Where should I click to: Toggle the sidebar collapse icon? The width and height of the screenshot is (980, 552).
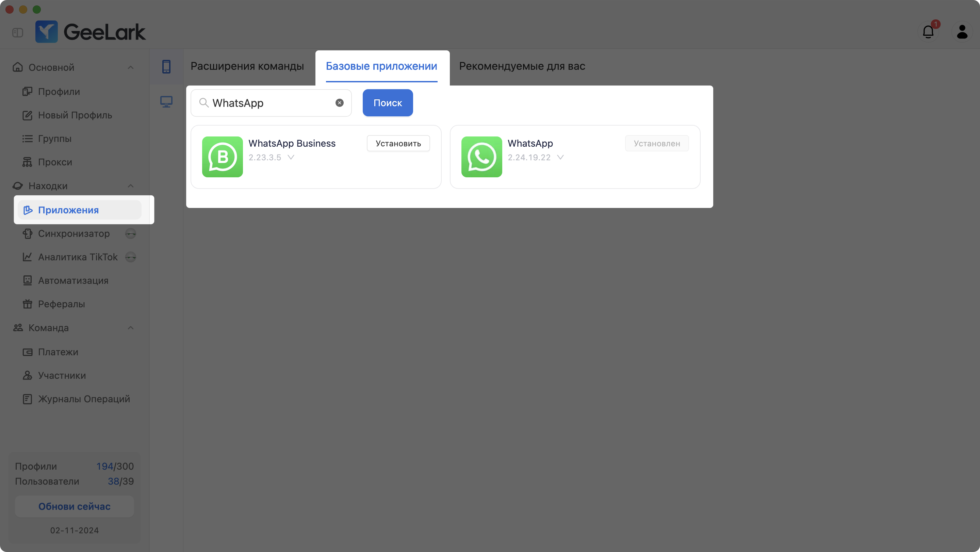(17, 33)
